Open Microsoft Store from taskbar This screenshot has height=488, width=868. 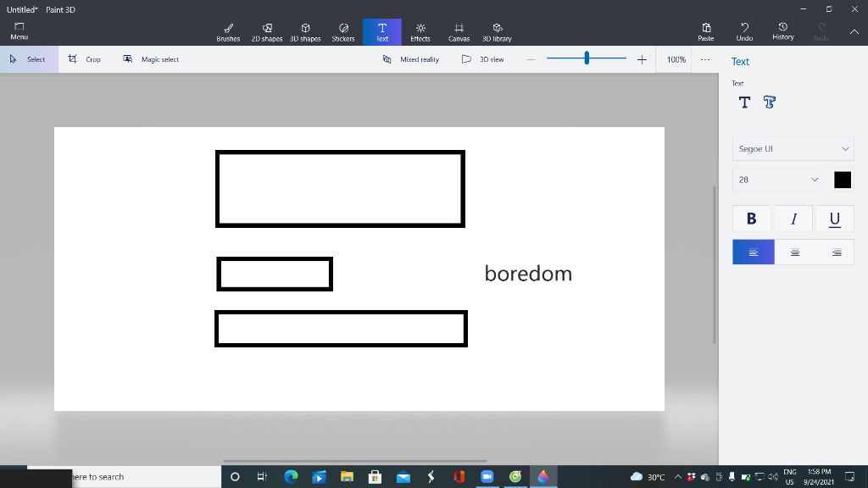tap(375, 476)
